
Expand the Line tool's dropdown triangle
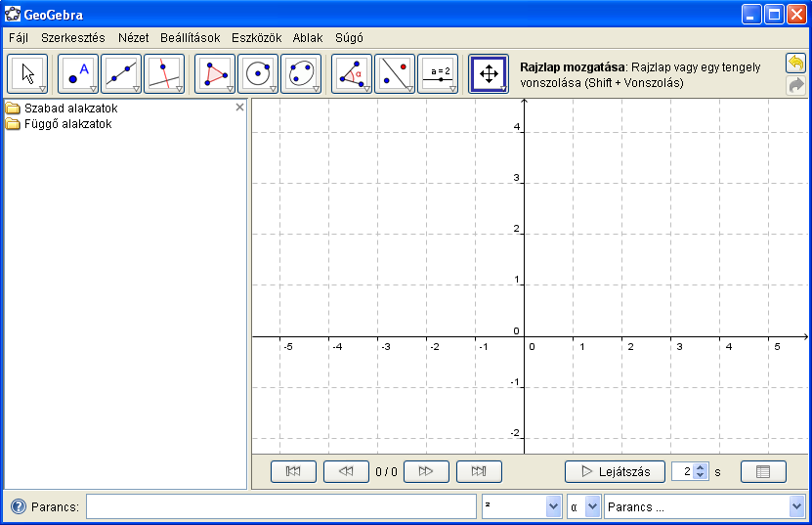pos(136,89)
